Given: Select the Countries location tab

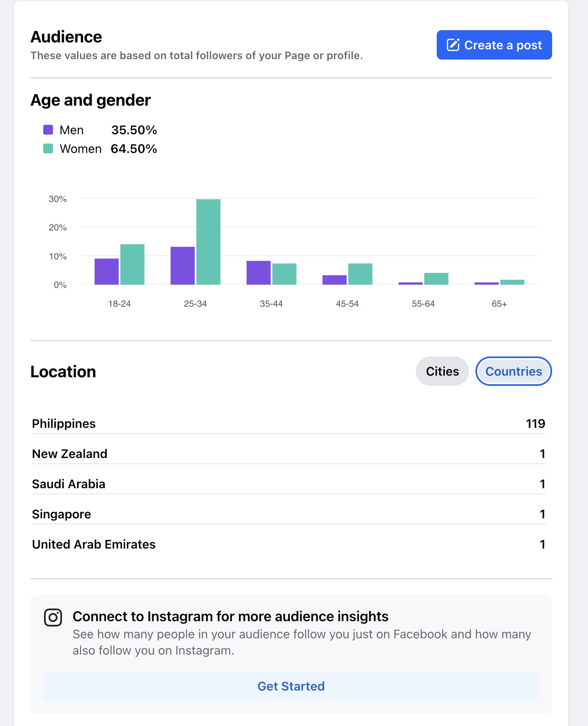Looking at the screenshot, I should (x=513, y=371).
